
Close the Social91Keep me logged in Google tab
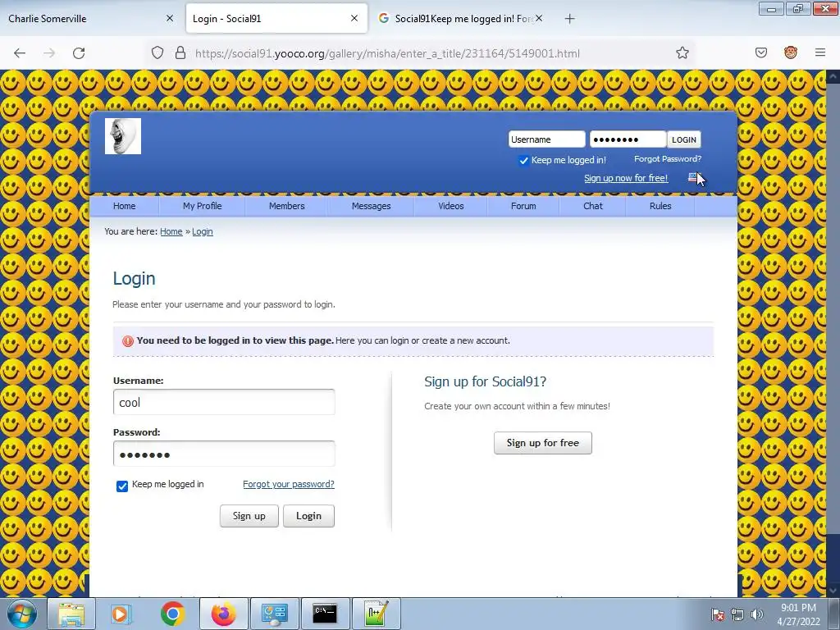click(539, 18)
